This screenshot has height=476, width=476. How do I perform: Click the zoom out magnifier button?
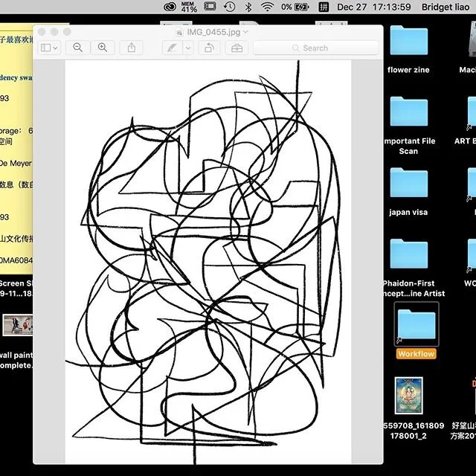pyautogui.click(x=77, y=48)
